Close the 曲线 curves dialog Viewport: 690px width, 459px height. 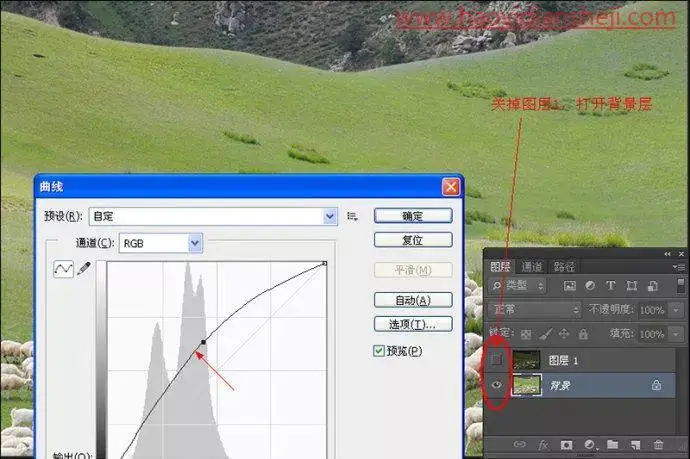pos(451,187)
